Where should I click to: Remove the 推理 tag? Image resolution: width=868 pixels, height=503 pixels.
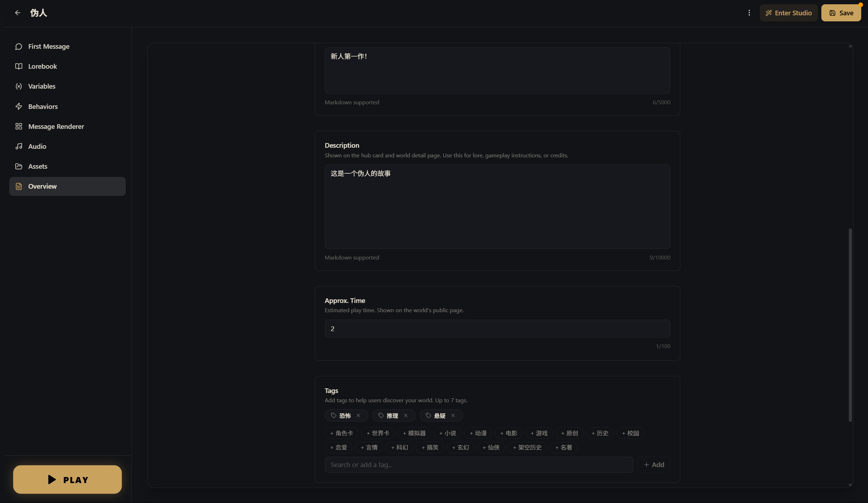point(406,415)
